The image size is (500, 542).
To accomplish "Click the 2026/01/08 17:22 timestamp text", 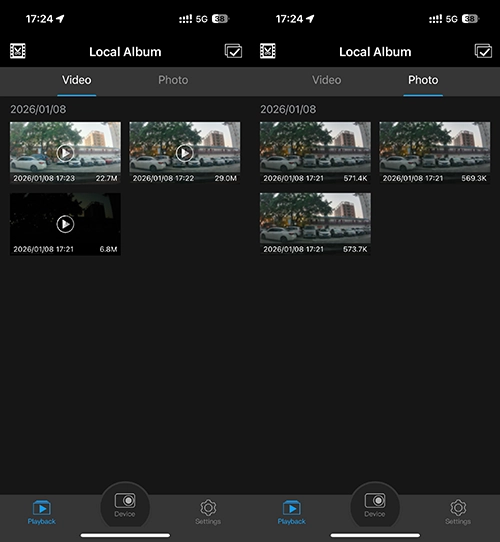I will pyautogui.click(x=163, y=178).
